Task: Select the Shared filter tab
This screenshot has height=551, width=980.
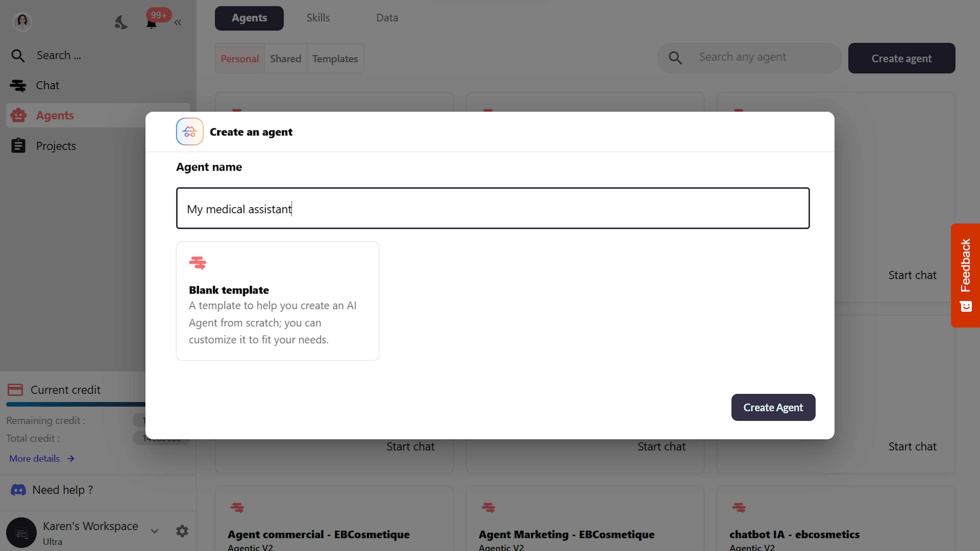Action: point(285,59)
